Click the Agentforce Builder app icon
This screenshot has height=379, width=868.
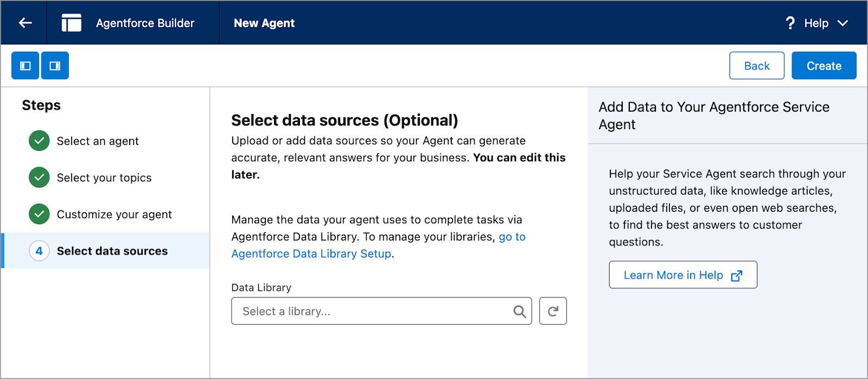pos(71,23)
